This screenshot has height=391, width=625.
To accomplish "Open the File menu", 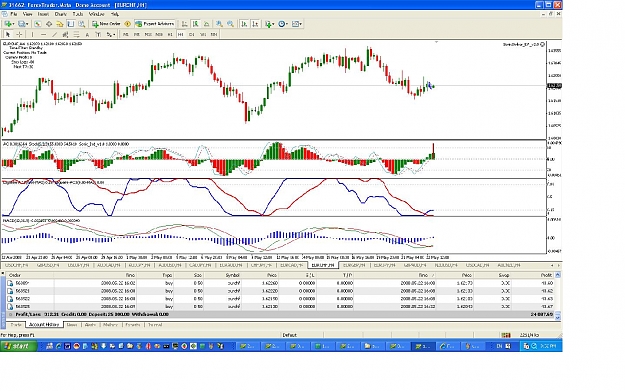I will pos(14,14).
